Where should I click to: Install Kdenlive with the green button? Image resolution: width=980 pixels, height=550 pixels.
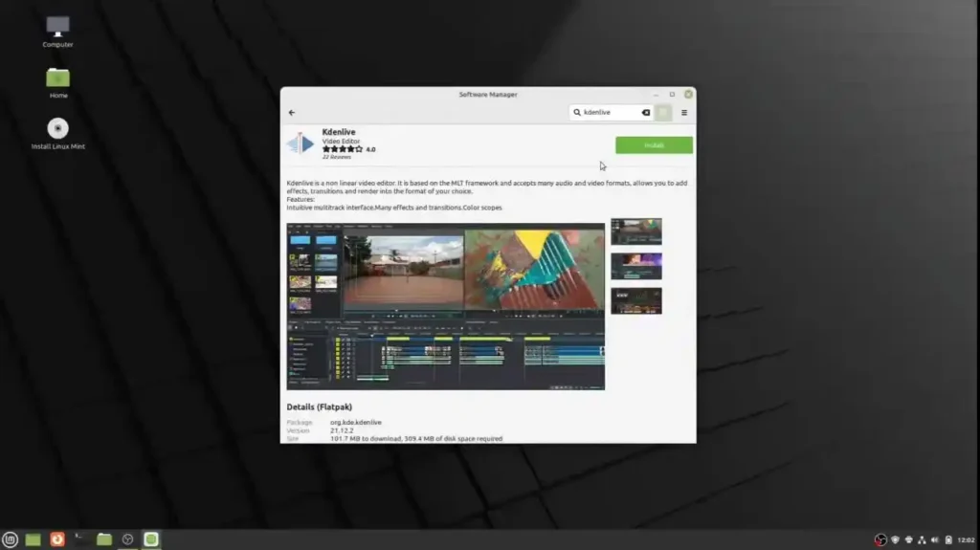[x=654, y=145]
